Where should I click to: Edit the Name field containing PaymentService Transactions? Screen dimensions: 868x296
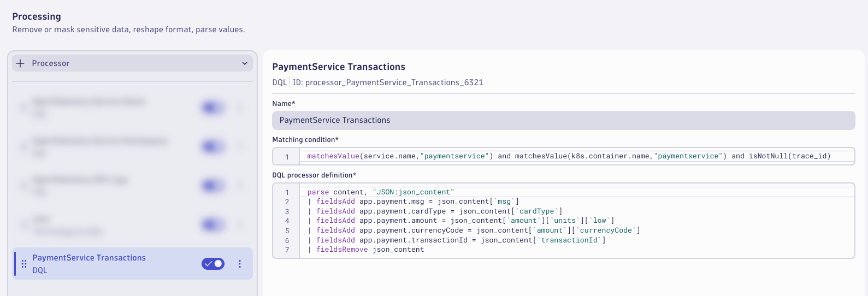click(x=564, y=120)
